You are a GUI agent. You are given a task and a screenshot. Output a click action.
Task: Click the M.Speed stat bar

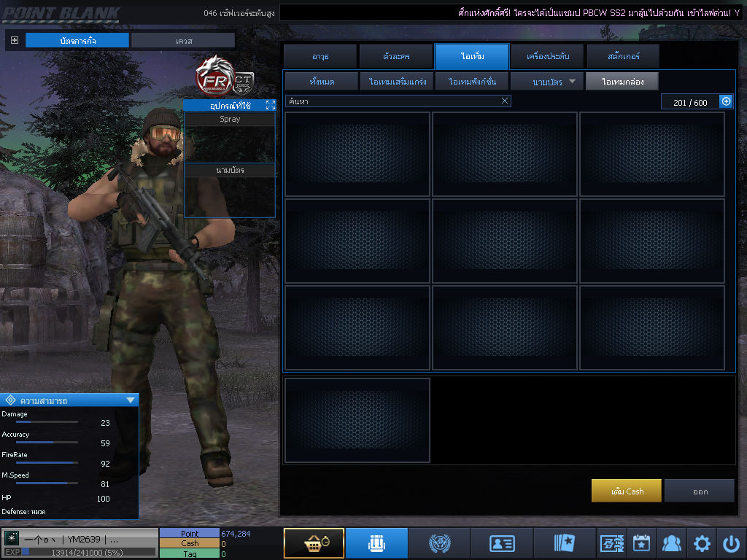[47, 483]
